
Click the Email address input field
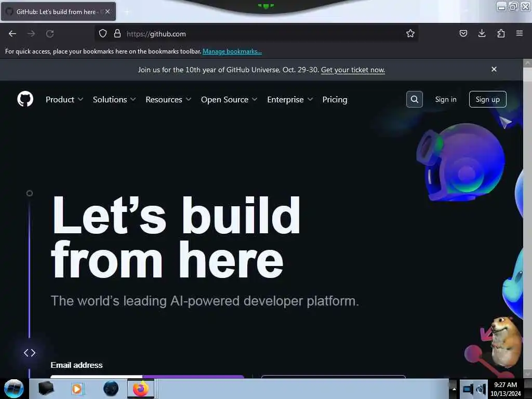[x=96, y=377]
